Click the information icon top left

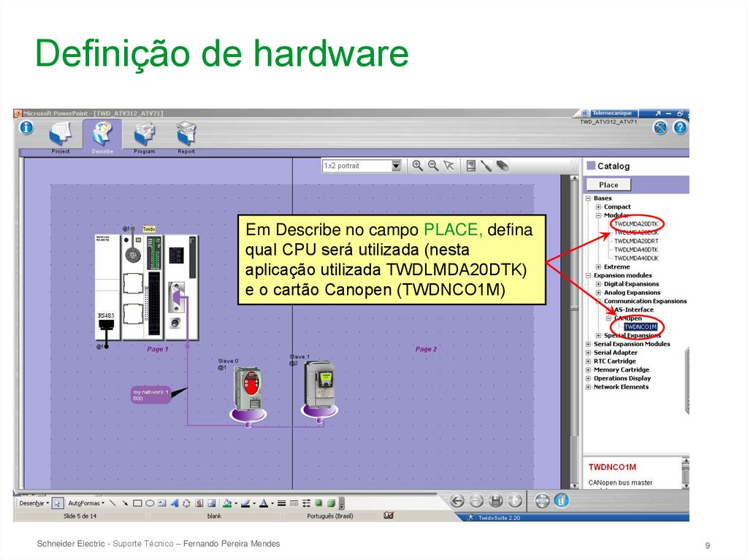coord(26,127)
